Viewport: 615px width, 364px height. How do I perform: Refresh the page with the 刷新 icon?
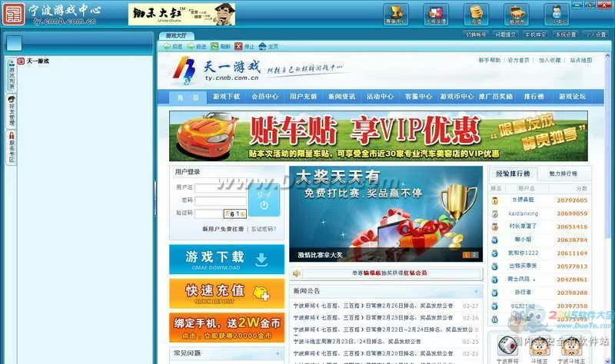[220, 47]
